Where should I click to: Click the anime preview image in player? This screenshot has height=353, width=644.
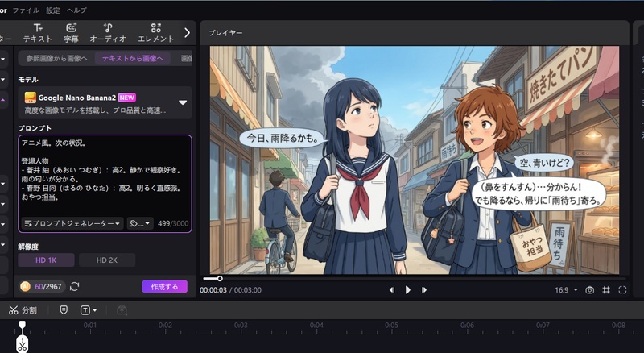415,160
